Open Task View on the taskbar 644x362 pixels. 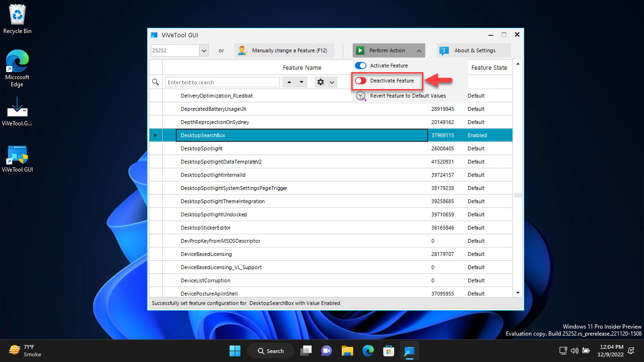click(306, 351)
